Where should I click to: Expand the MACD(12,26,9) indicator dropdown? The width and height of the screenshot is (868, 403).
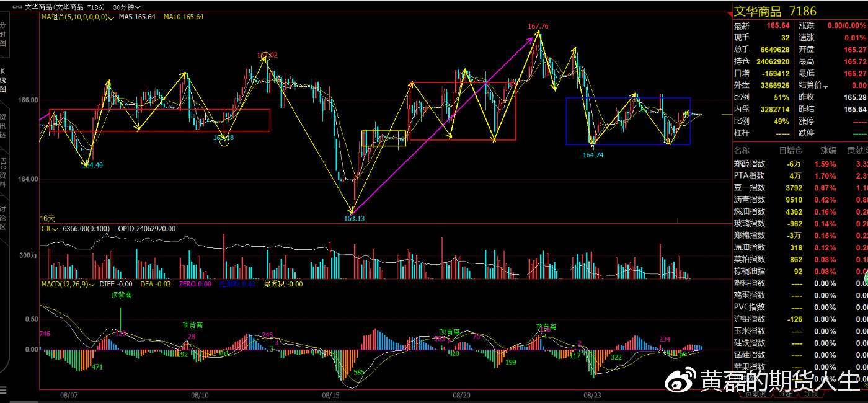point(69,284)
